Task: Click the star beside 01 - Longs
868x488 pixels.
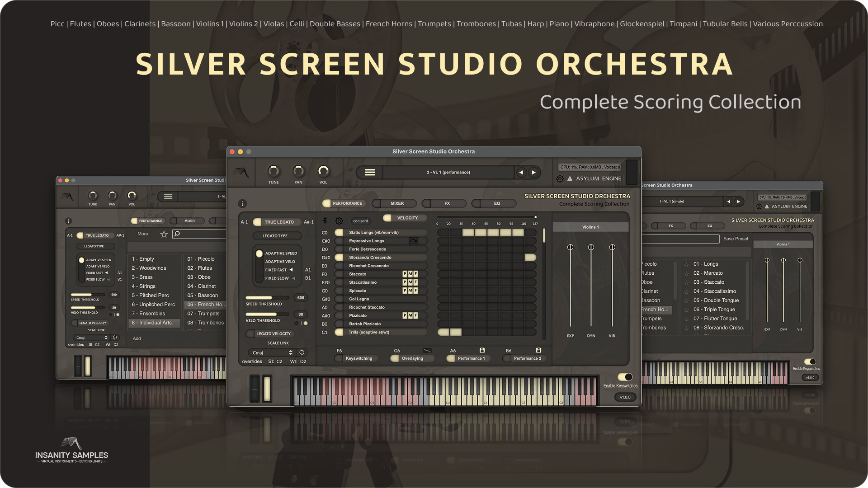Action: click(x=686, y=264)
